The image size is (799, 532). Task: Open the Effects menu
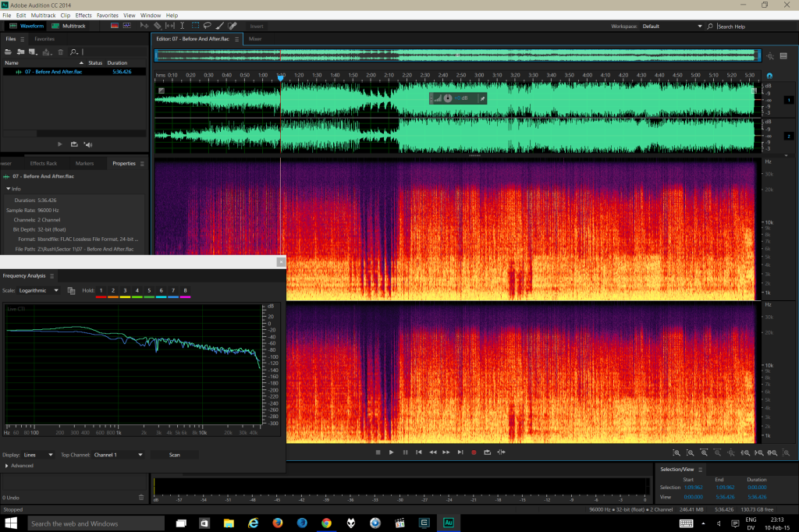pyautogui.click(x=83, y=15)
